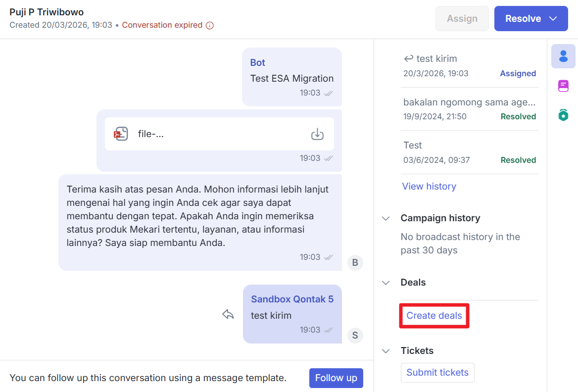Open View history link
The height and width of the screenshot is (392, 578).
[x=429, y=187]
